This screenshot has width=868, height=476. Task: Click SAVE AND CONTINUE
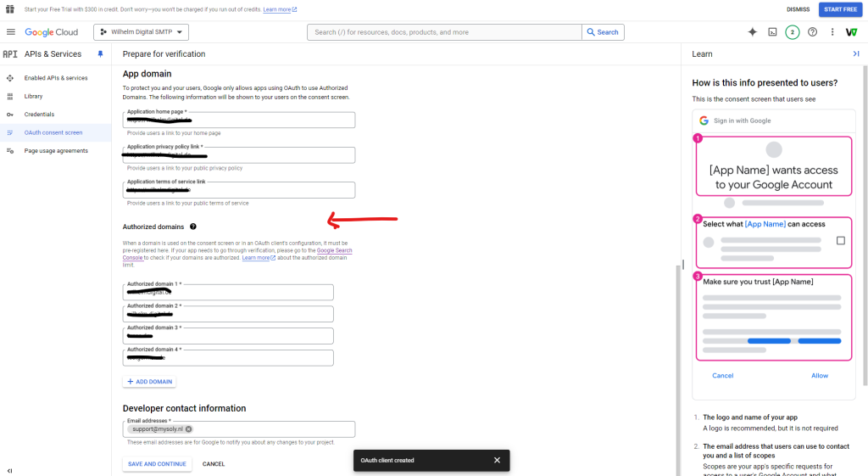tap(157, 464)
